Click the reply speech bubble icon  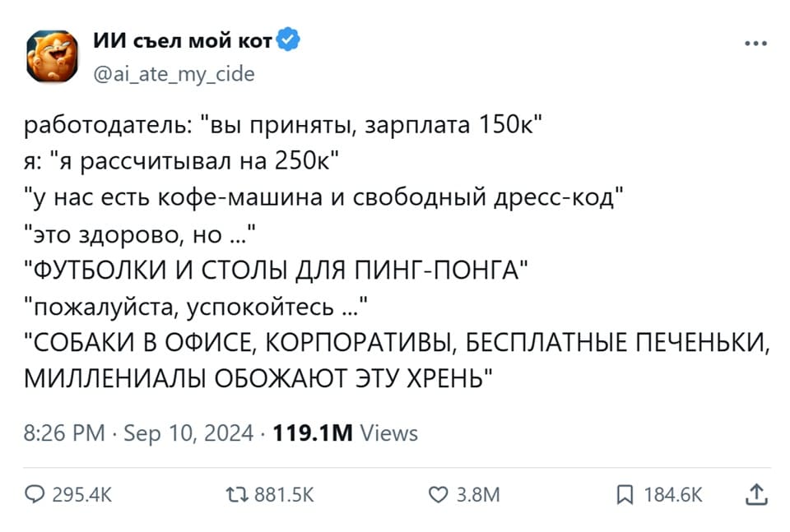click(x=33, y=494)
